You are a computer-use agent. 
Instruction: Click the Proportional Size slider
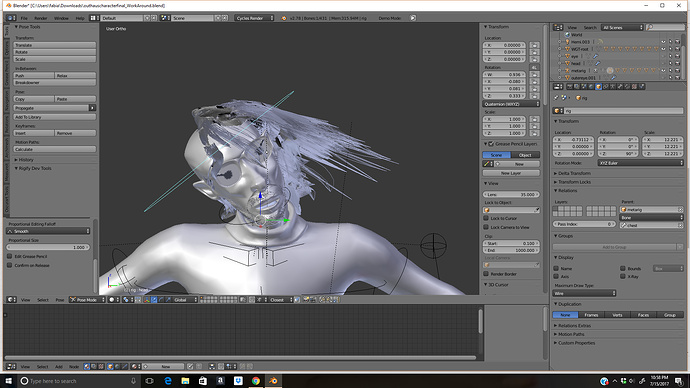(x=48, y=247)
